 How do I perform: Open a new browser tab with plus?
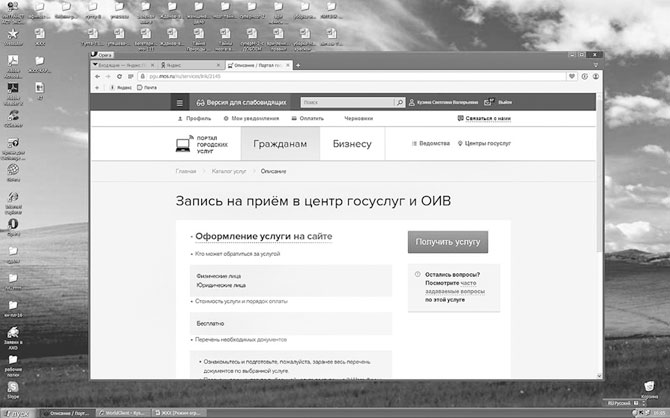click(298, 65)
